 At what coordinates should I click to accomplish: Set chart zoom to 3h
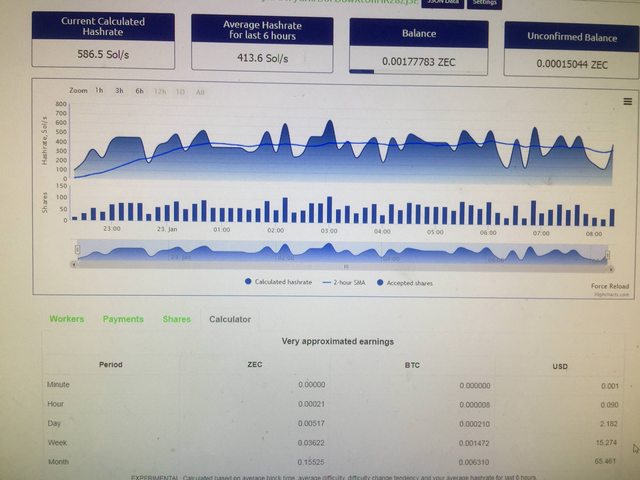pyautogui.click(x=119, y=91)
